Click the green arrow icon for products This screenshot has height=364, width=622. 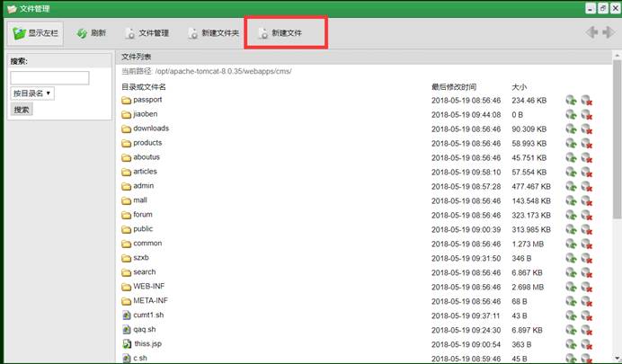[x=571, y=143]
